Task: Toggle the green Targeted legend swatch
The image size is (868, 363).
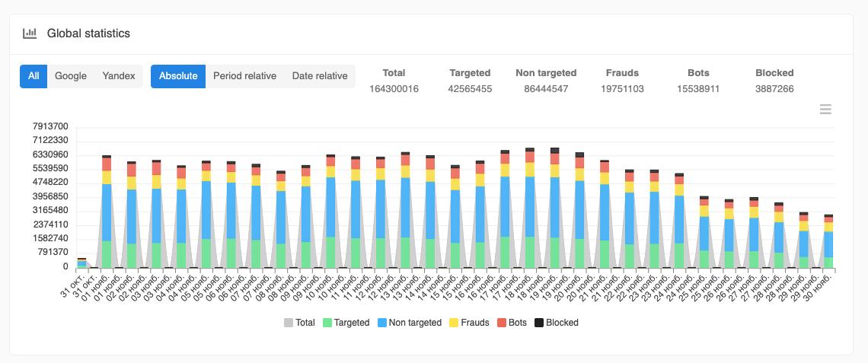Action: (327, 323)
